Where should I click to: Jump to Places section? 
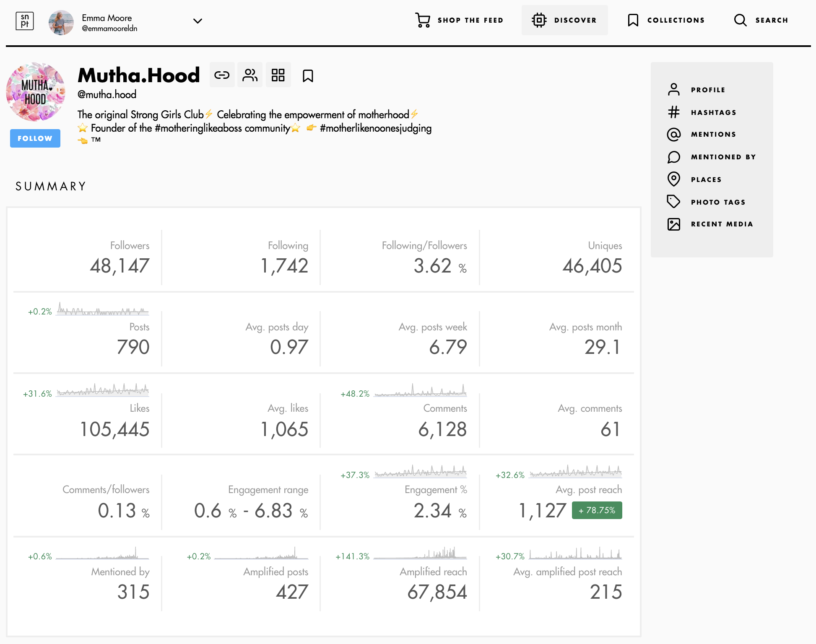pos(706,179)
